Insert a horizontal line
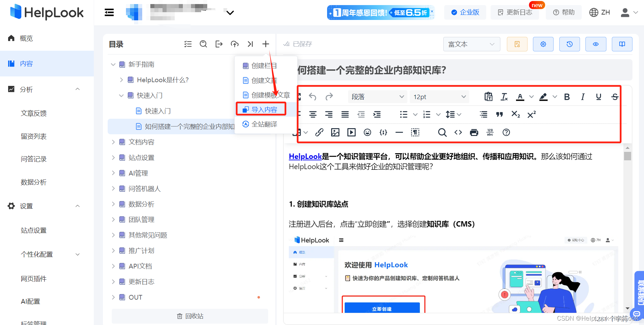 [399, 132]
